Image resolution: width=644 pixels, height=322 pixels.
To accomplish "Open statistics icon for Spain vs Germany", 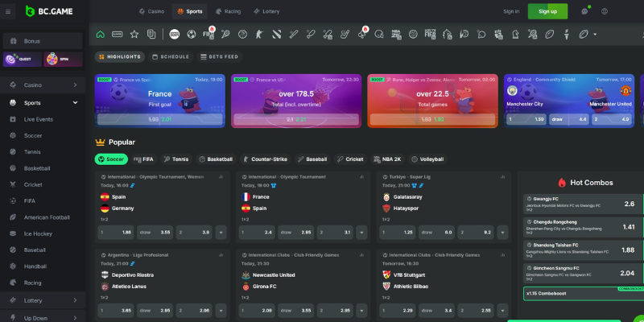I will coord(221,177).
